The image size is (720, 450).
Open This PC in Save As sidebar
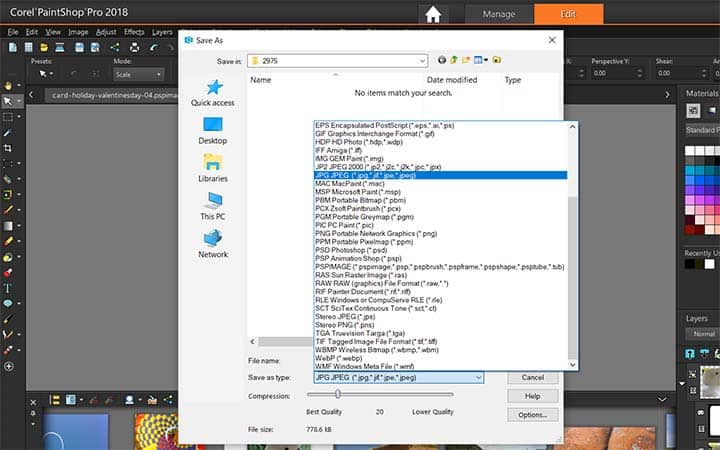click(x=213, y=207)
